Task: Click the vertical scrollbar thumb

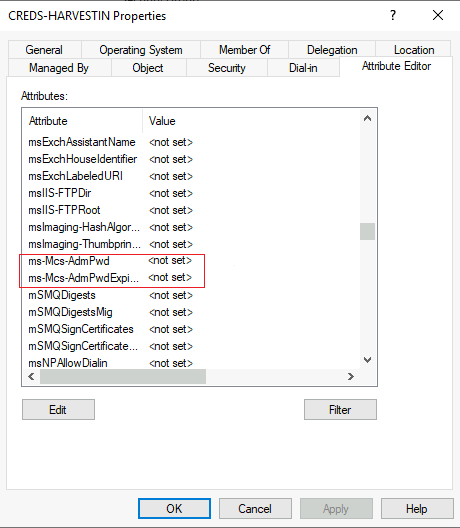Action: [367, 231]
